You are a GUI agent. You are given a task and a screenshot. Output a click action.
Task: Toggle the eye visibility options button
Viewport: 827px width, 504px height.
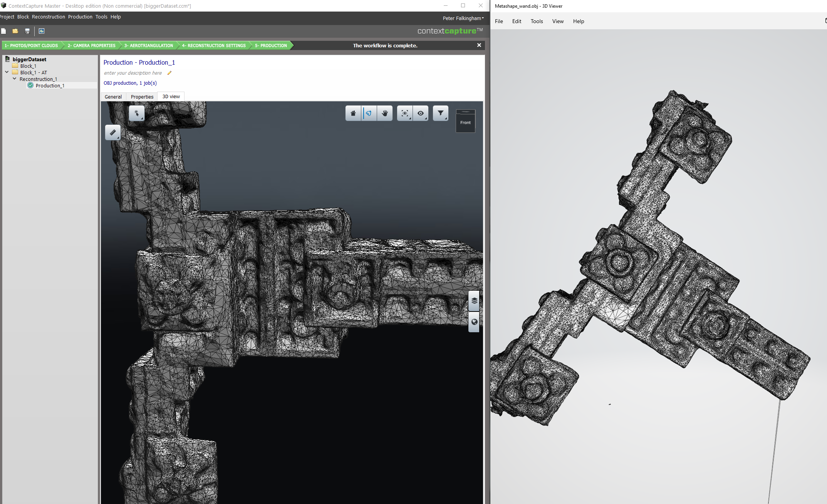click(421, 113)
